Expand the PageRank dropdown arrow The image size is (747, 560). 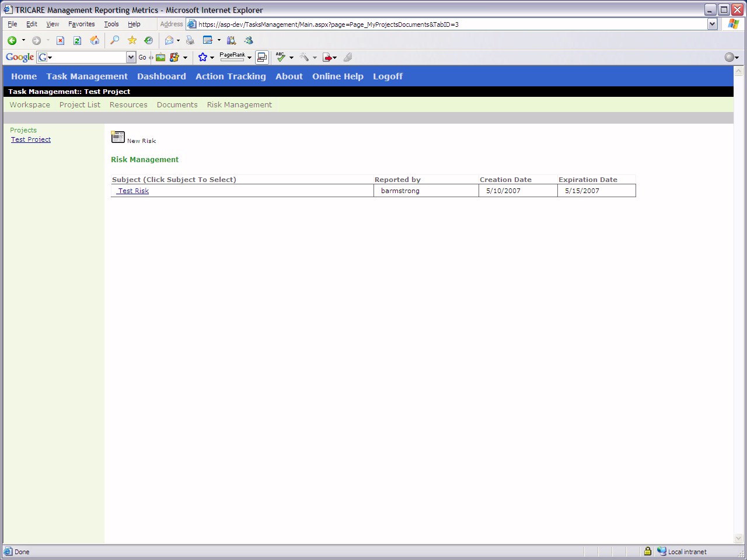(249, 57)
